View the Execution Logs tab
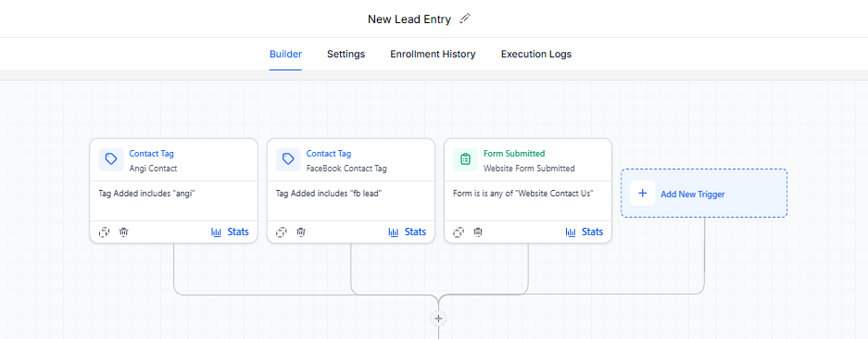 point(536,55)
